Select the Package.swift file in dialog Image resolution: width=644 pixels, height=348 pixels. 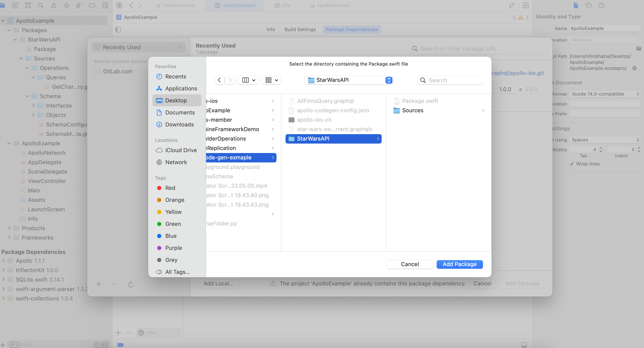click(420, 100)
